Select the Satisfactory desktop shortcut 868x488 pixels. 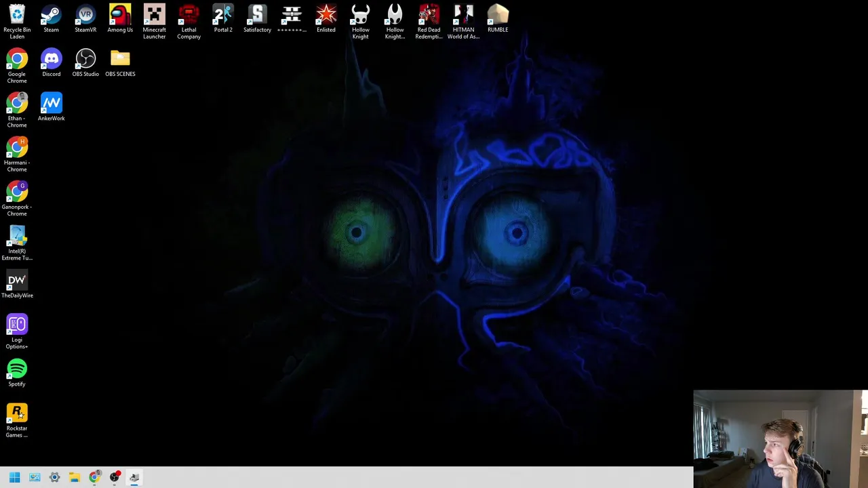tap(257, 19)
